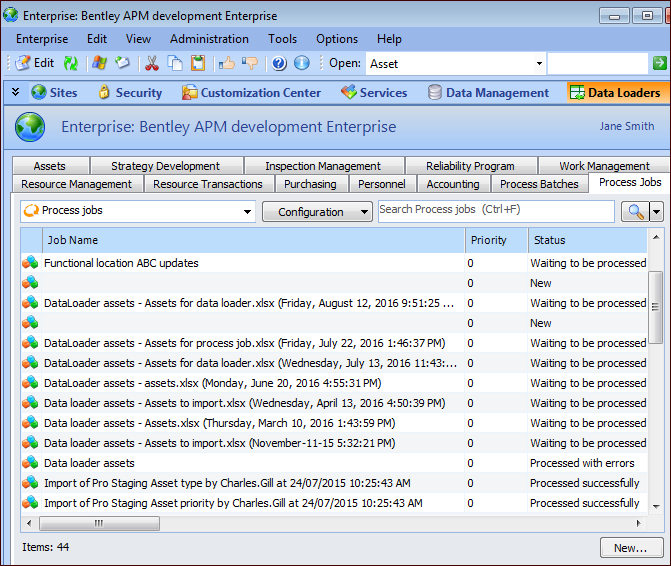The width and height of the screenshot is (671, 566).
Task: Expand the Open Asset combo box
Action: coord(539,63)
